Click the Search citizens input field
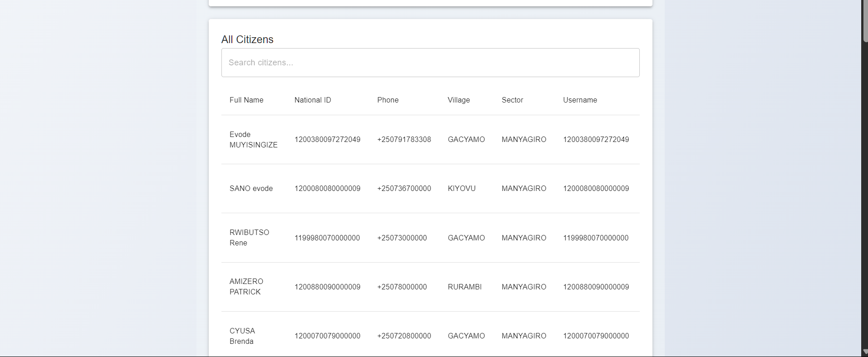Viewport: 868px width, 357px height. click(x=430, y=63)
